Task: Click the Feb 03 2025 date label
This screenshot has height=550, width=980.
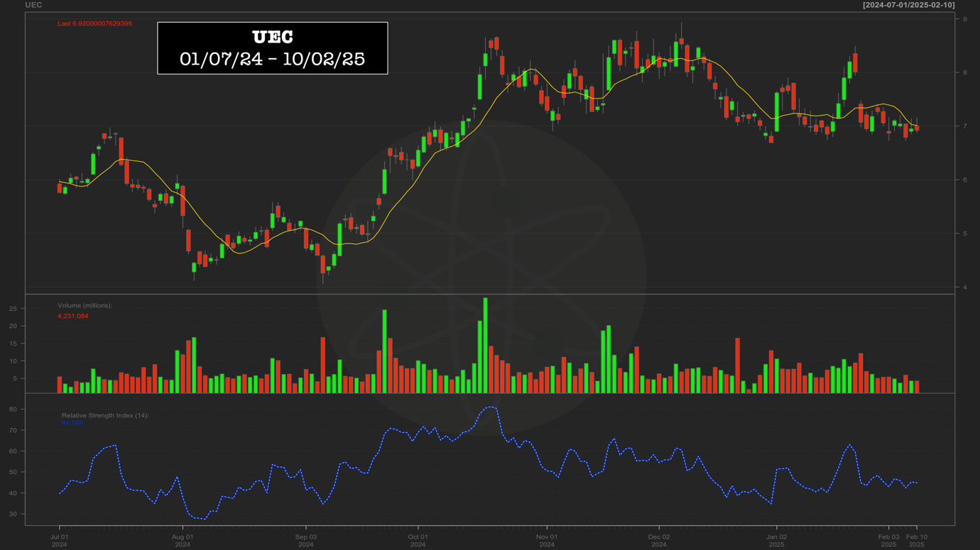Action: 888,541
